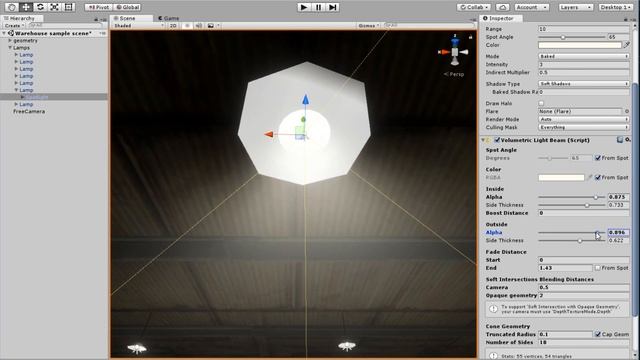The width and height of the screenshot is (640, 360).
Task: Uncheck the Cap Geom checkbox
Action: tap(598, 334)
